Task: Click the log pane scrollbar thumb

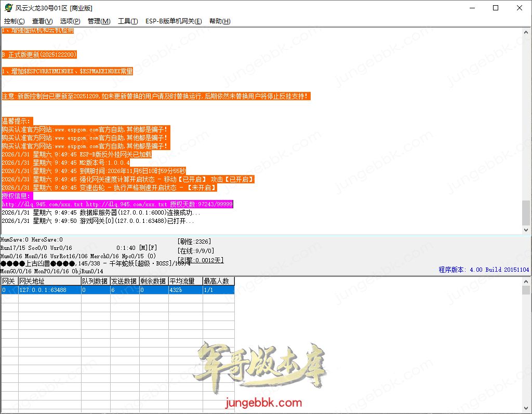Action: (x=526, y=213)
